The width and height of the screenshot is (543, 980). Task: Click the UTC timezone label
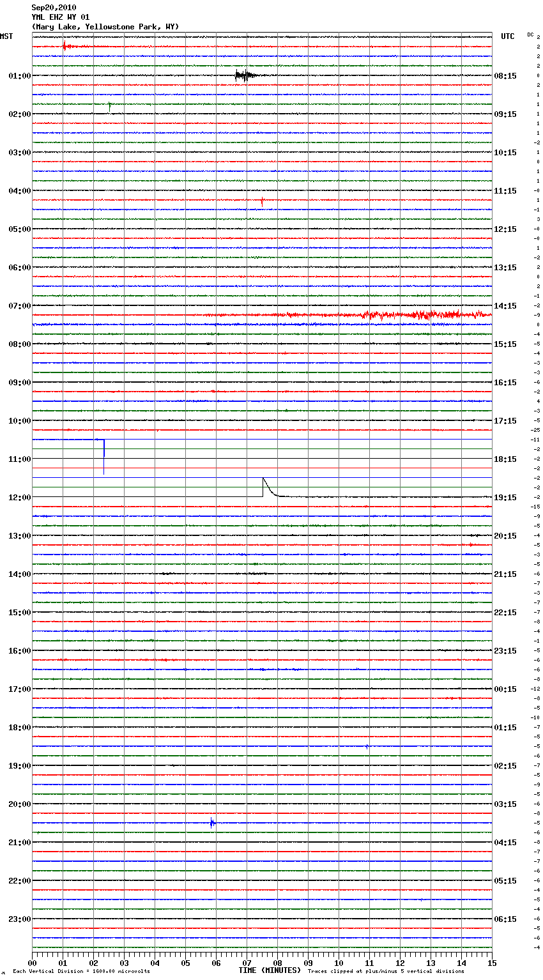[x=507, y=36]
